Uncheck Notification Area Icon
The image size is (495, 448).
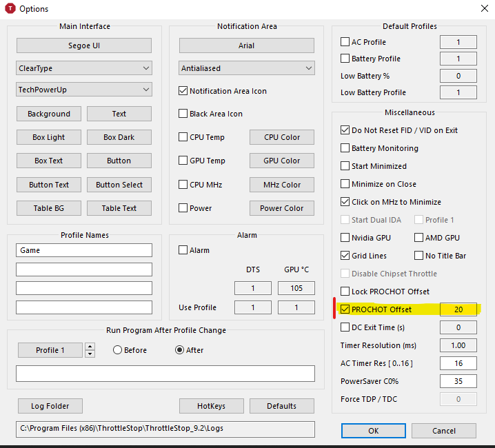(x=183, y=91)
